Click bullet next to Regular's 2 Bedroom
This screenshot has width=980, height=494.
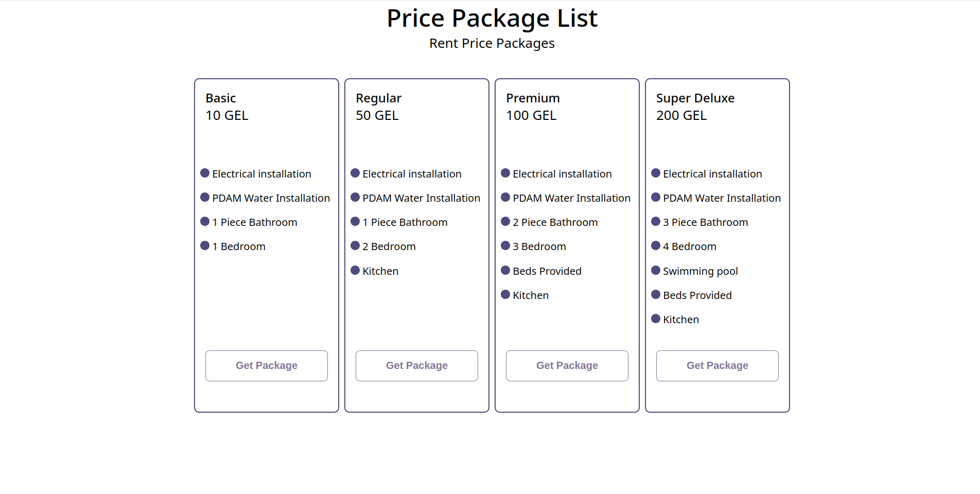pos(355,245)
